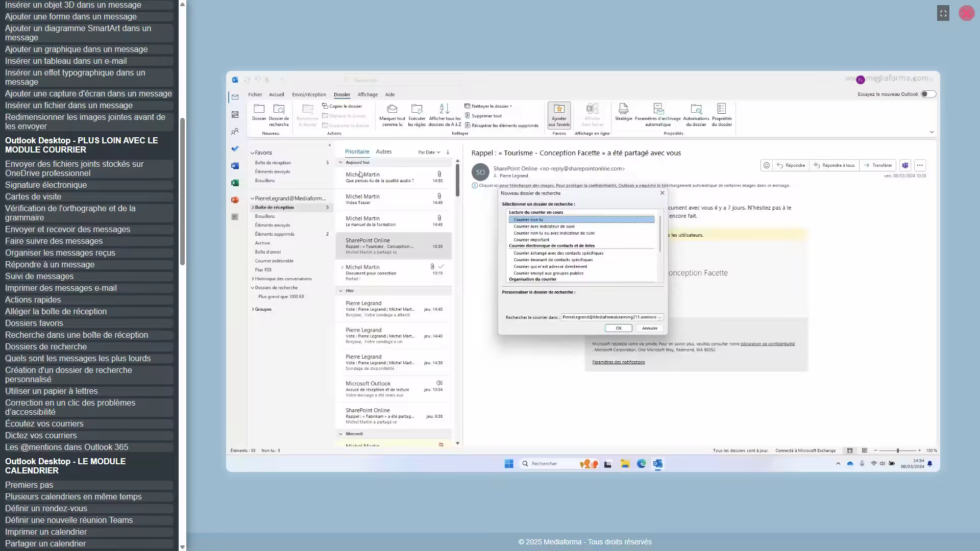Switch to the Autres inbox tab
Screen dimensions: 980x551
coord(383,152)
